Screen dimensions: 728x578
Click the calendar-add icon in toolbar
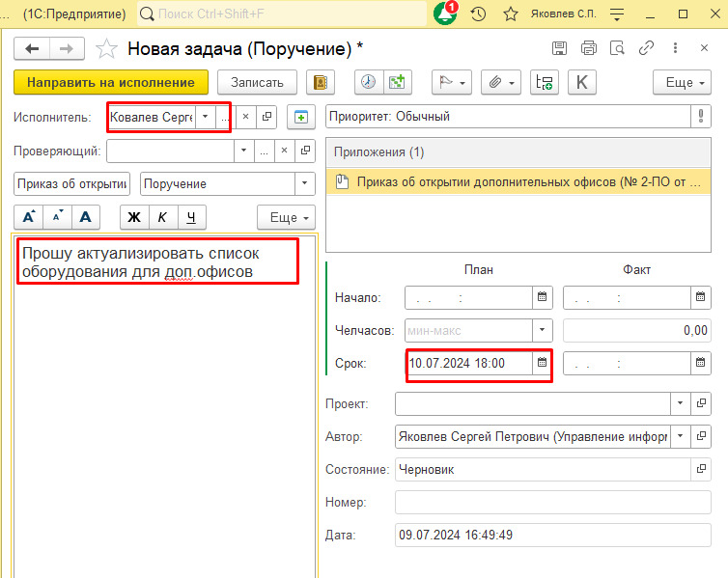tap(397, 83)
